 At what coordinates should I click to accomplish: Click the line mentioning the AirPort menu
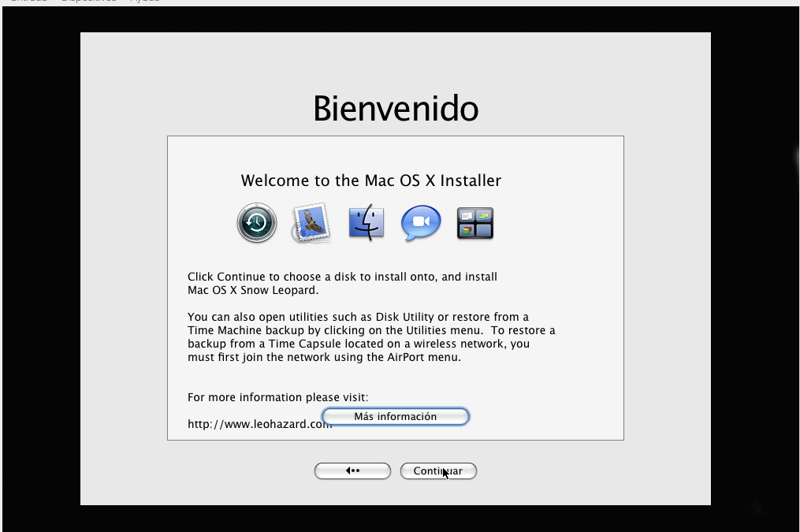pos(324,357)
